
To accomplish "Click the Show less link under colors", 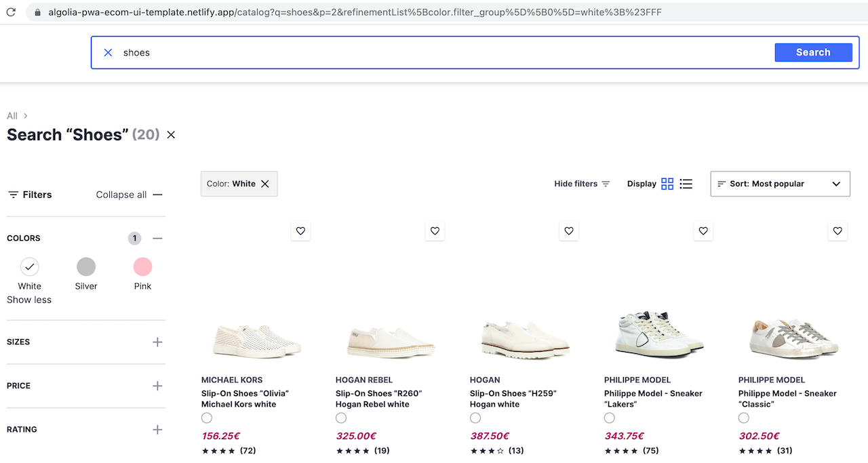I will 28,299.
